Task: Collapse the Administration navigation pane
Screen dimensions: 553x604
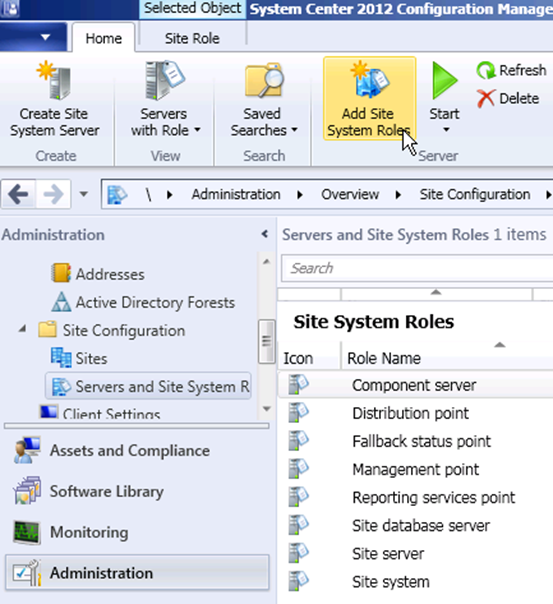Action: [x=265, y=234]
